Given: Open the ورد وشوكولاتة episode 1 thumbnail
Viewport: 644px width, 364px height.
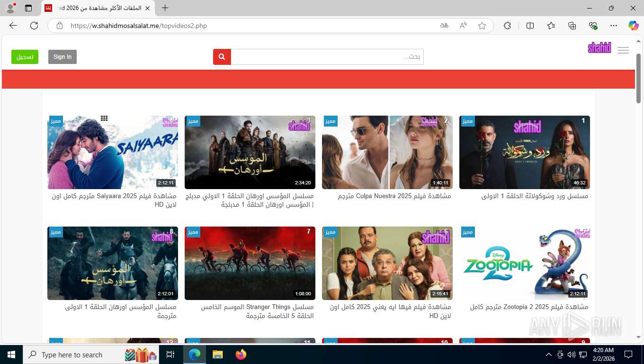Looking at the screenshot, I should point(525,153).
